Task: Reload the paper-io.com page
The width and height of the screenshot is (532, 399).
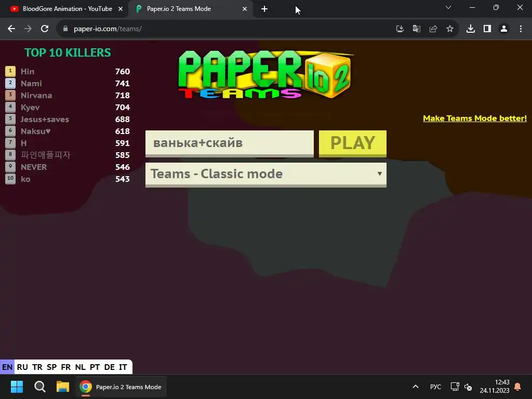Action: [x=45, y=29]
